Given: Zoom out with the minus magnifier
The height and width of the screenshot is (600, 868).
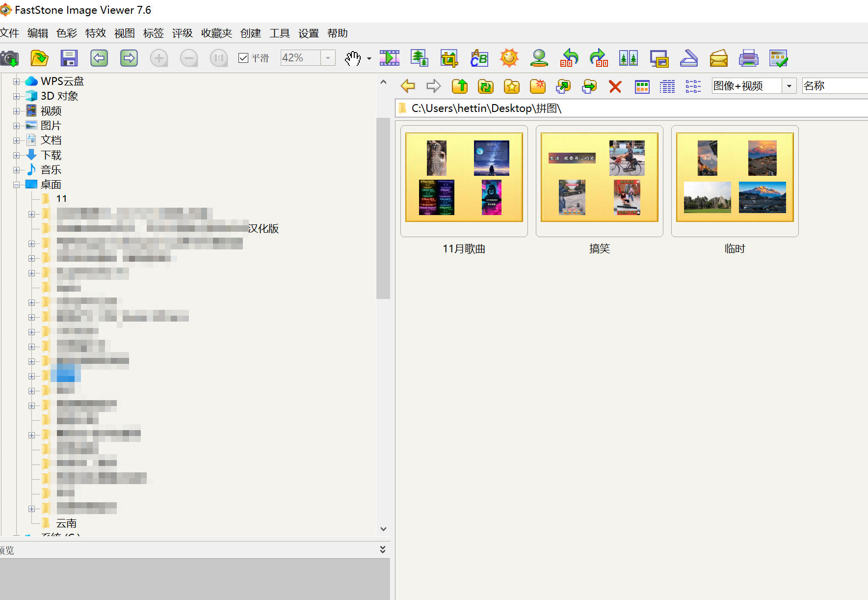Looking at the screenshot, I should tap(189, 58).
